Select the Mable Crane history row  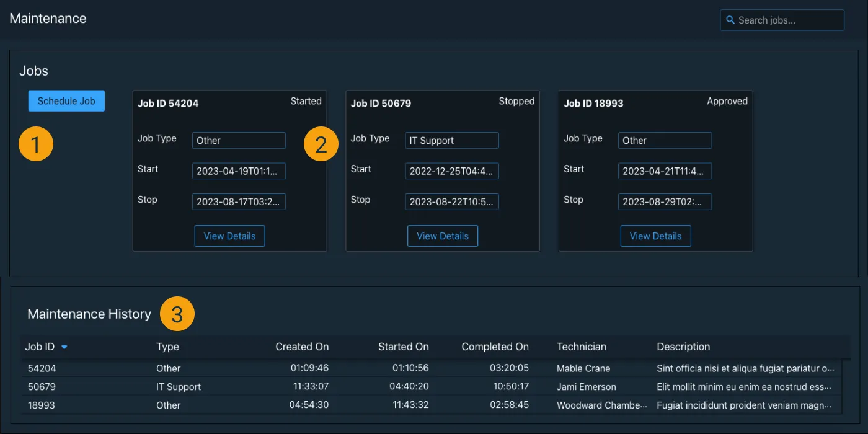pos(432,368)
